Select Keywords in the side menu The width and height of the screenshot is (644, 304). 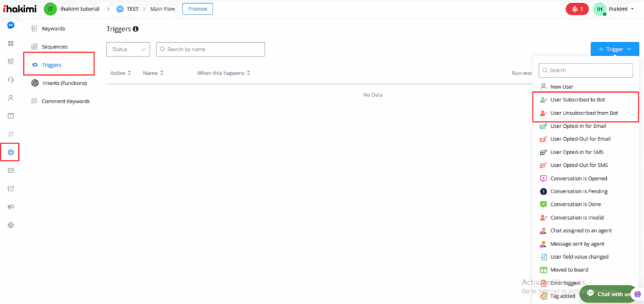pos(53,29)
